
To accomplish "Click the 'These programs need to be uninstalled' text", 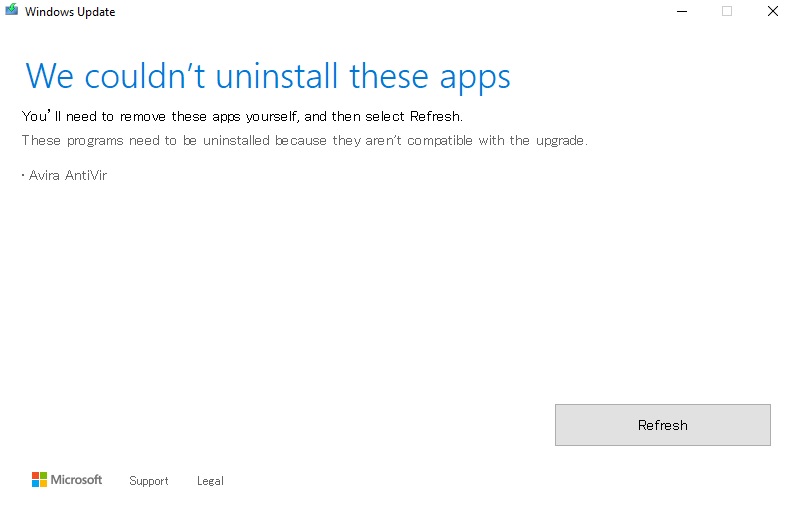I will point(305,140).
